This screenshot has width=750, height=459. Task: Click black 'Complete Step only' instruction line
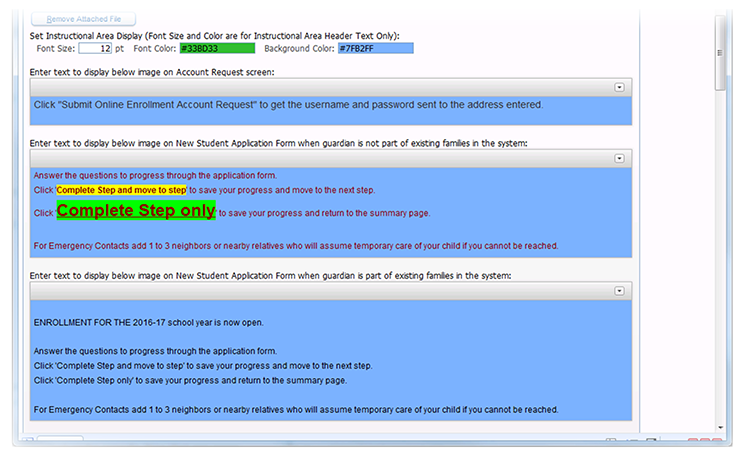pyautogui.click(x=190, y=381)
